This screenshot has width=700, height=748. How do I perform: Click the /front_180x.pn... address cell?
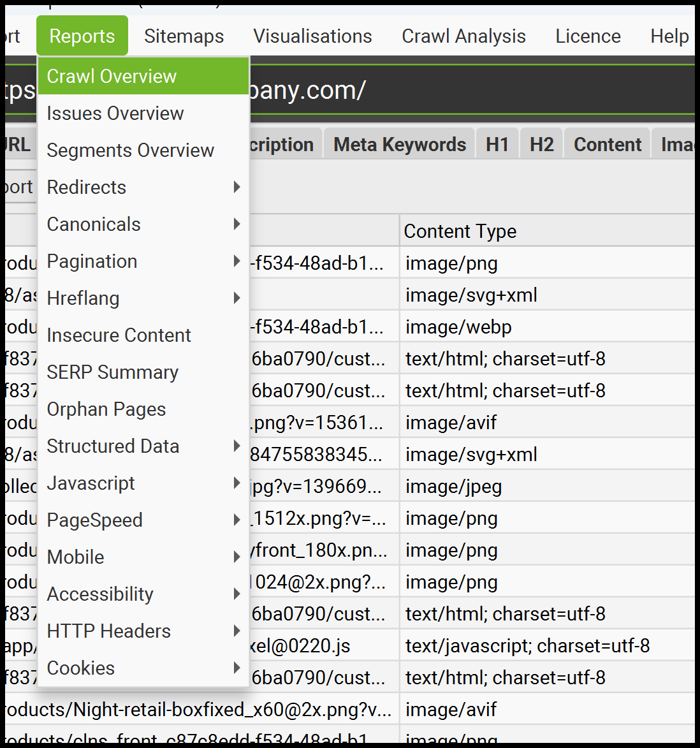(x=324, y=550)
